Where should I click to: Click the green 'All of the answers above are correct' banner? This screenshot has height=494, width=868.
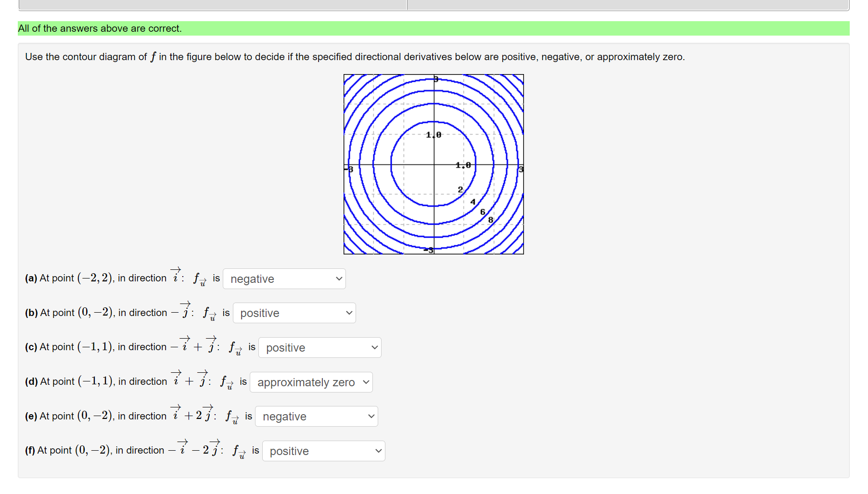(434, 28)
